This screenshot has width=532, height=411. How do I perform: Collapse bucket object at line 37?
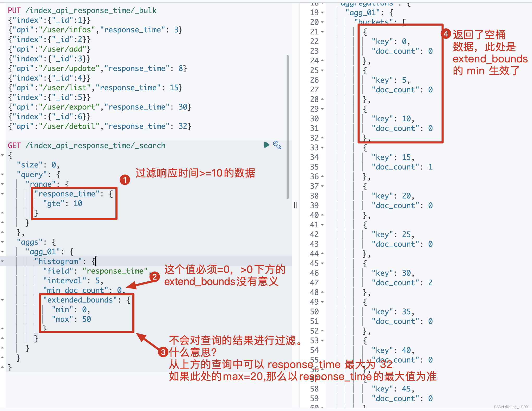pyautogui.click(x=323, y=186)
